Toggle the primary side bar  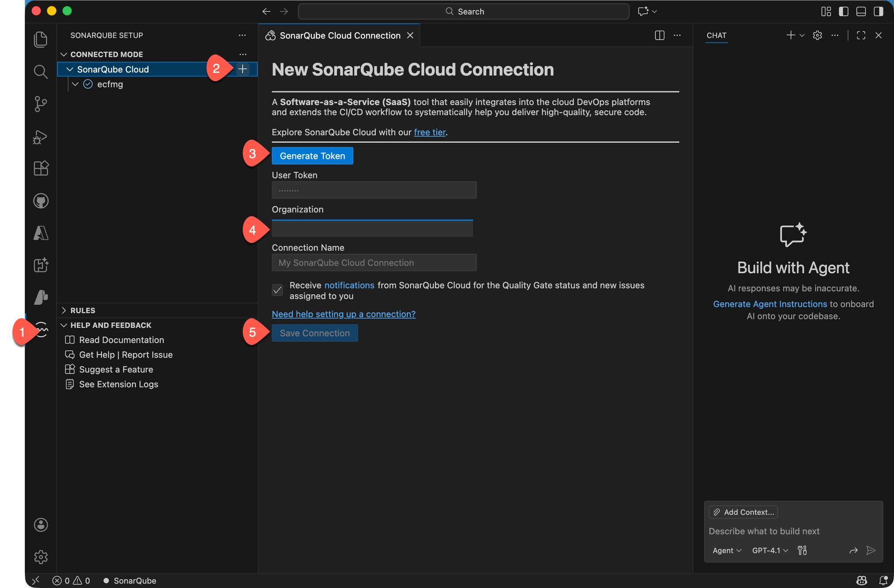point(843,11)
